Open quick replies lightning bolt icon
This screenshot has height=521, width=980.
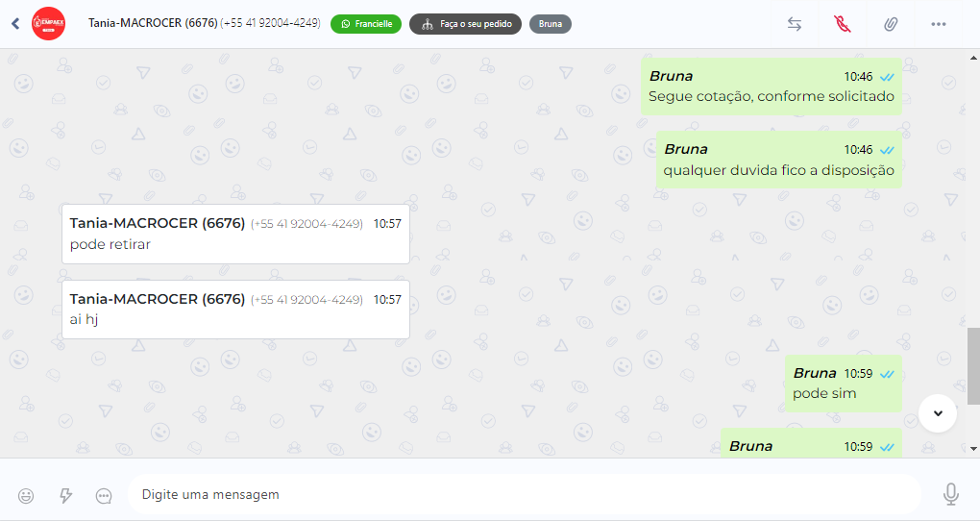(x=65, y=496)
